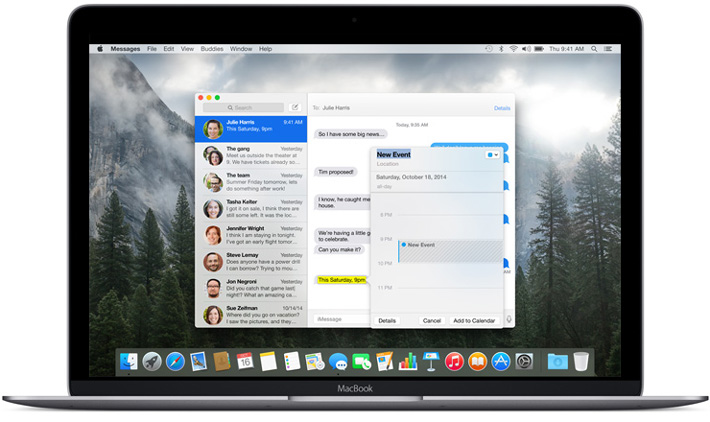
Task: Open Reminders from the Dock
Action: 292,362
